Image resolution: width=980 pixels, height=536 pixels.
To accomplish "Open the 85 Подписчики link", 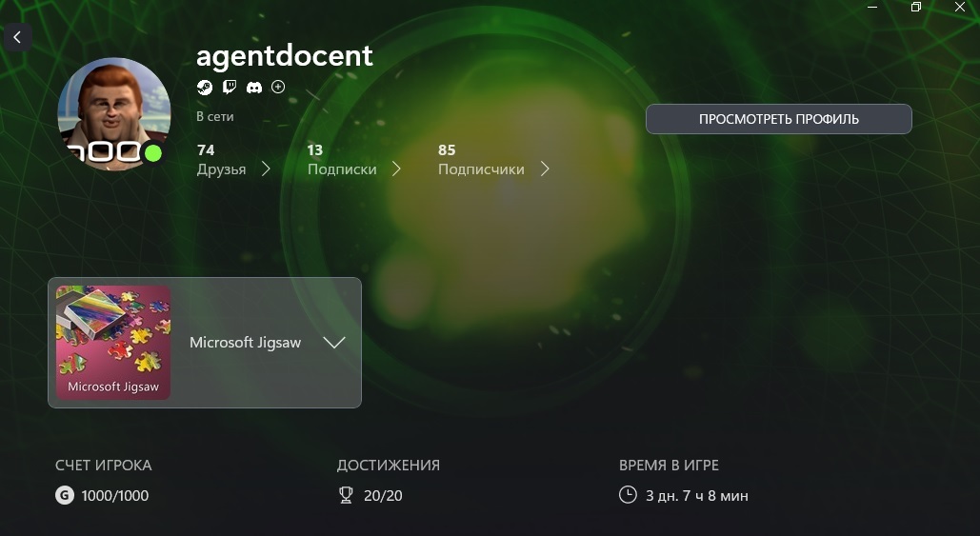I will tap(480, 160).
